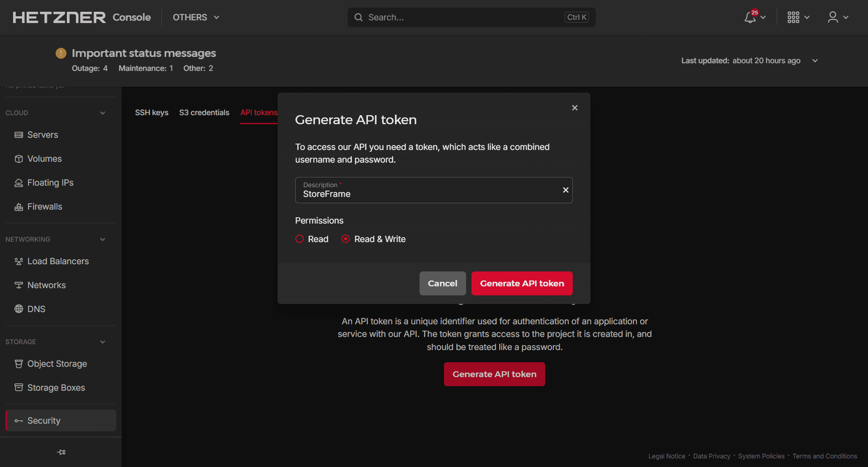Open the OTHERS project dropdown

click(196, 17)
